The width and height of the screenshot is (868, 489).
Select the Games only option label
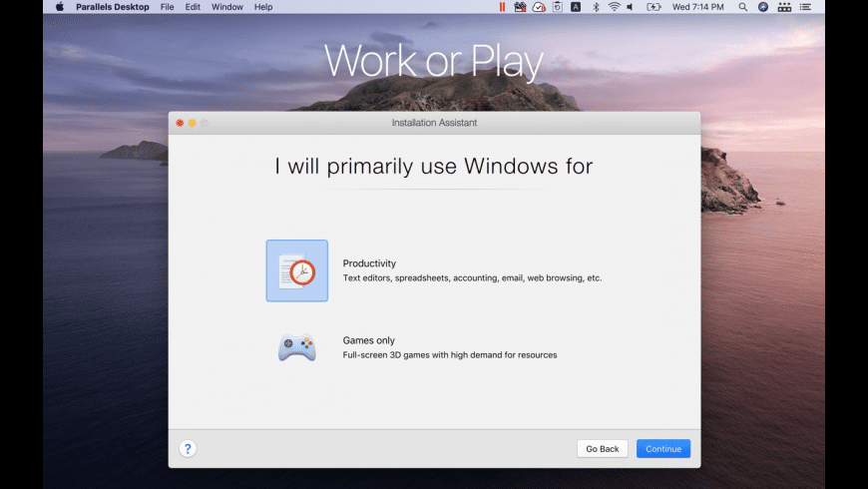[x=369, y=340]
